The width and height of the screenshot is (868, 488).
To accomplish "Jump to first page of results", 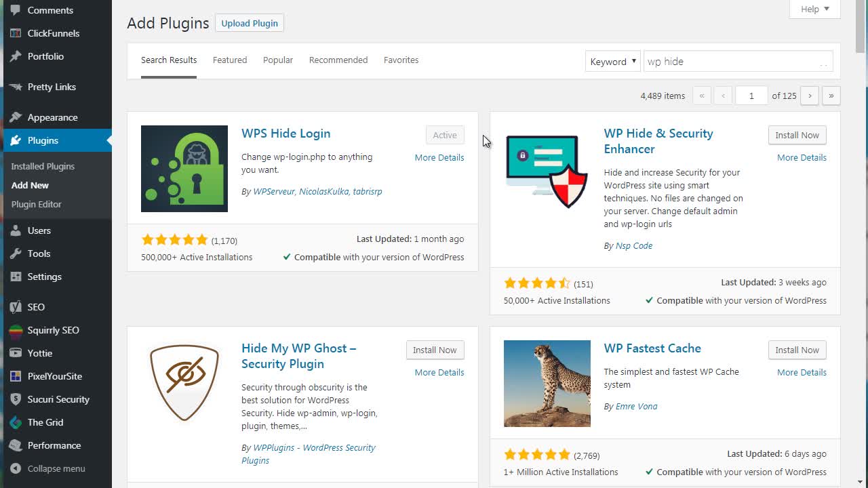I will click(x=701, y=96).
